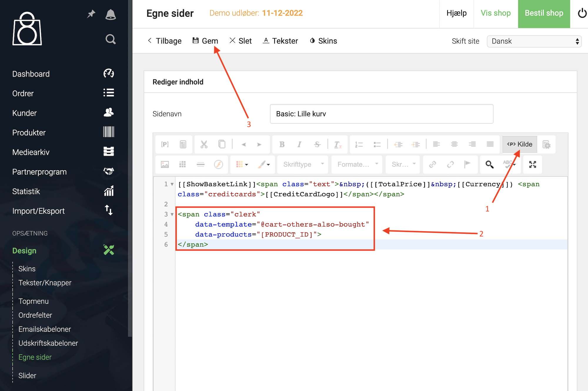This screenshot has width=588, height=391.
Task: Click the editor find magnifier icon
Action: point(489,164)
